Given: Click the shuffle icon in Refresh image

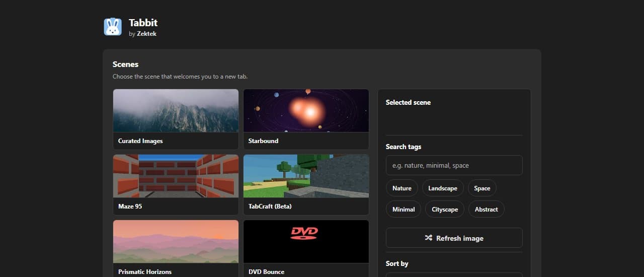Looking at the screenshot, I should point(429,238).
